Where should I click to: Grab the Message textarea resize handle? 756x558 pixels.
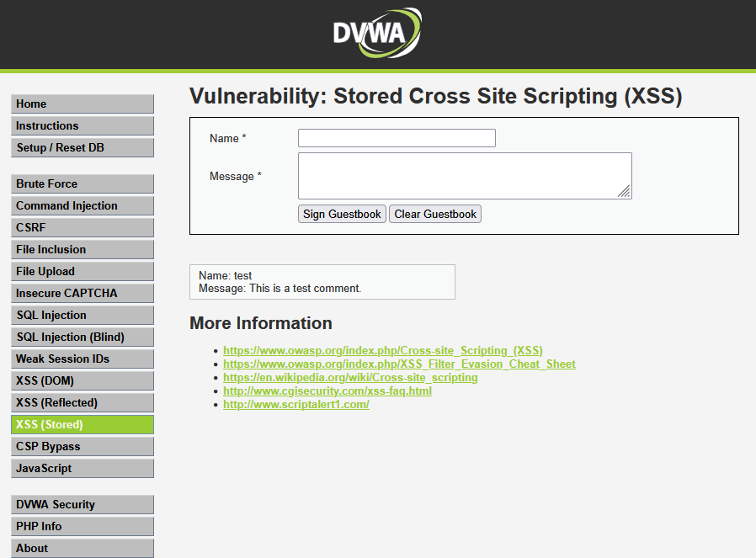tap(625, 192)
